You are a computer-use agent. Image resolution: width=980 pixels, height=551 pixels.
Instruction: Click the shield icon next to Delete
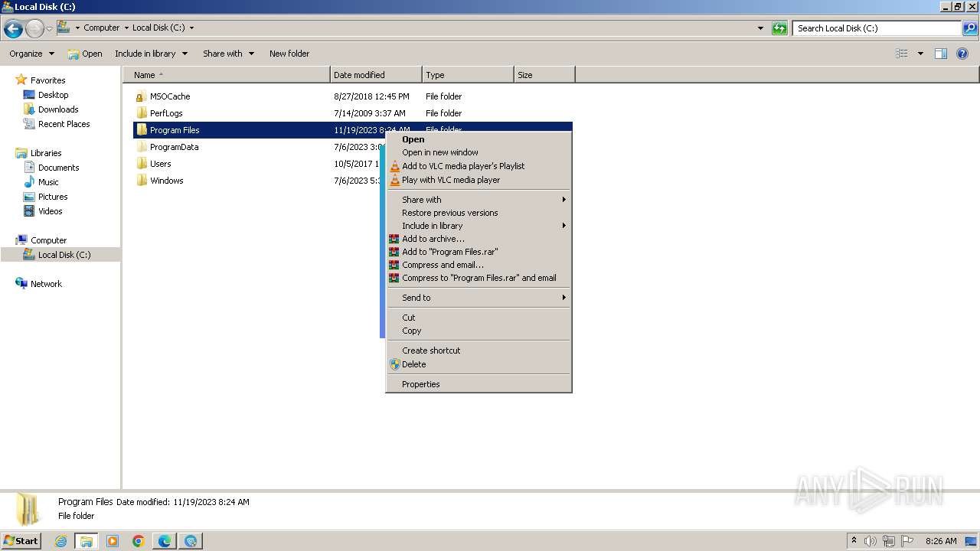(x=395, y=364)
